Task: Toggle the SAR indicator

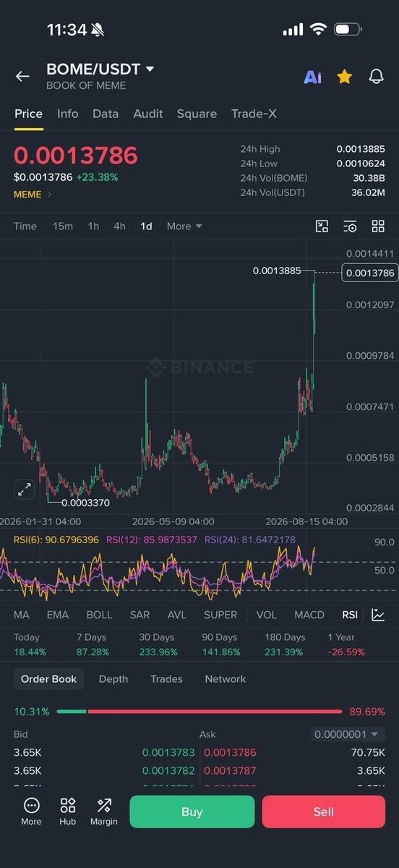Action: tap(140, 615)
